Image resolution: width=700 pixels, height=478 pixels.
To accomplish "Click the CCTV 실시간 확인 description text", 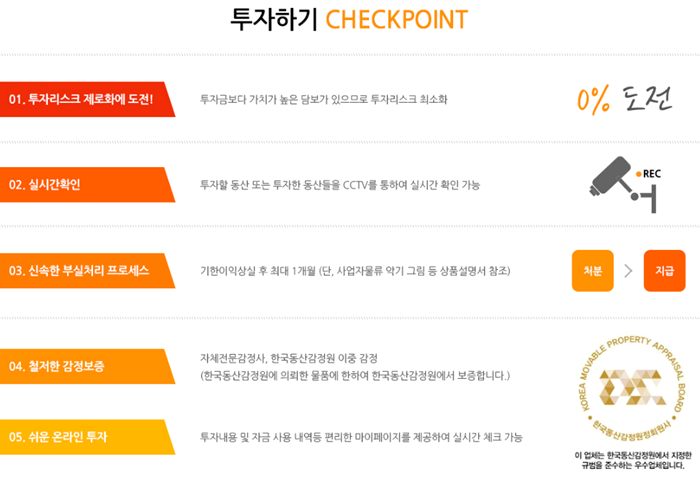I will click(x=340, y=185).
